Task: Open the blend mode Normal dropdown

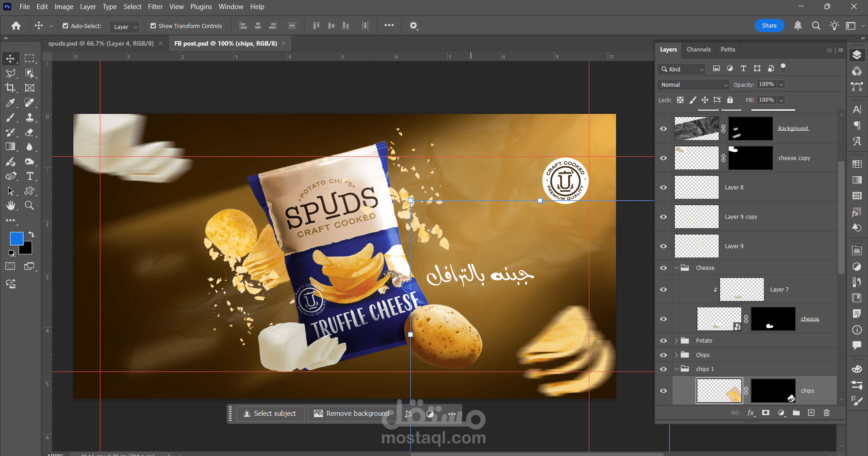Action: 693,85
